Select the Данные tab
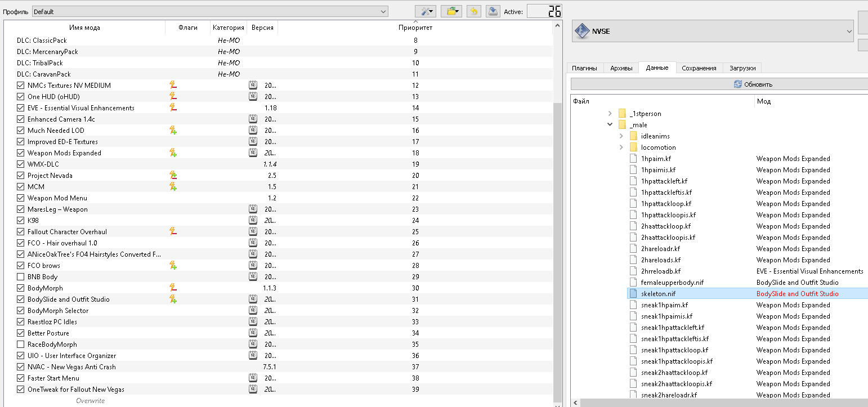The width and height of the screenshot is (868, 407). (x=657, y=68)
